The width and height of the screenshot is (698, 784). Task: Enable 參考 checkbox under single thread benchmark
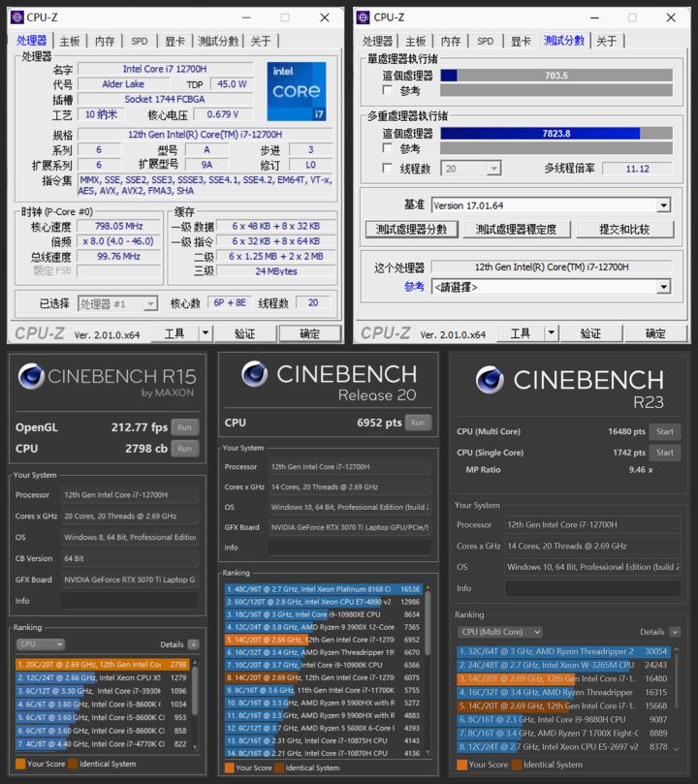(x=387, y=90)
